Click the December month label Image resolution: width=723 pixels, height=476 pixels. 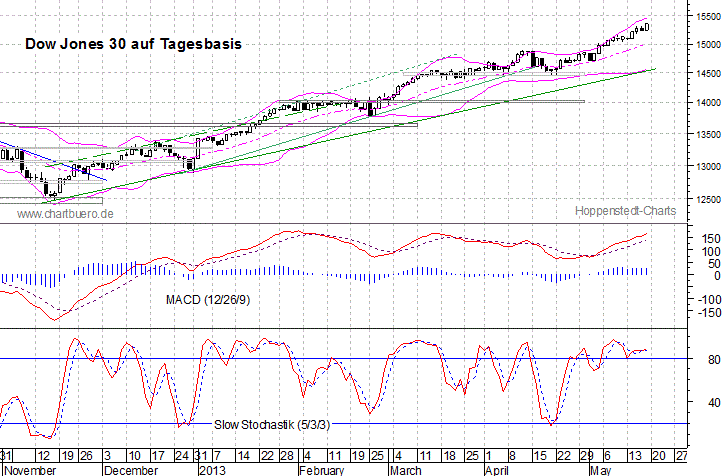[x=131, y=470]
